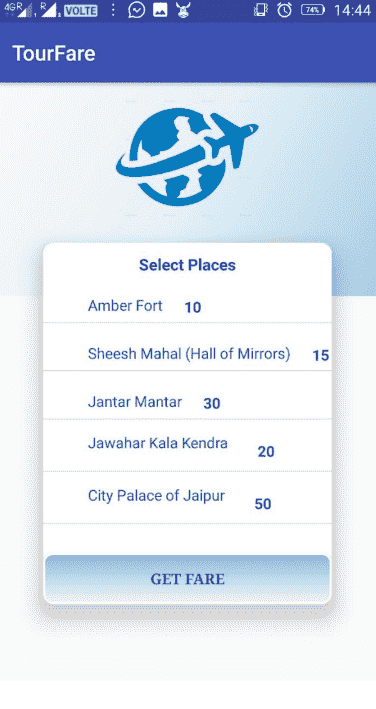Screen dimensions: 376x709
Task: Tap the three-dot overflow icon in status bar
Action: [113, 10]
